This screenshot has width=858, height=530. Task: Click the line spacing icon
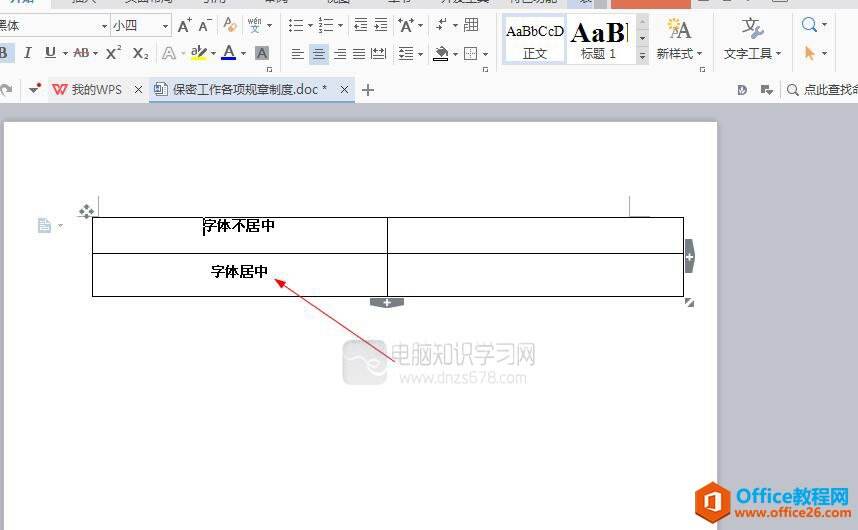click(x=406, y=54)
